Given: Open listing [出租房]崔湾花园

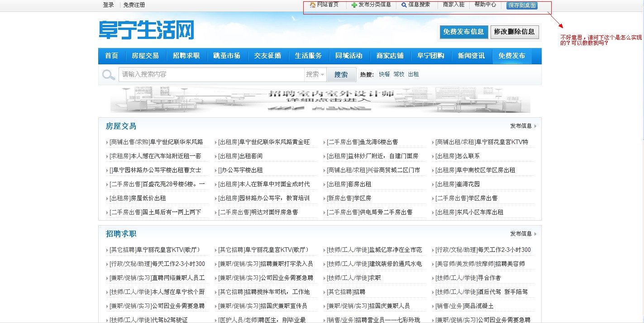Looking at the screenshot, I should pyautogui.click(x=458, y=184).
